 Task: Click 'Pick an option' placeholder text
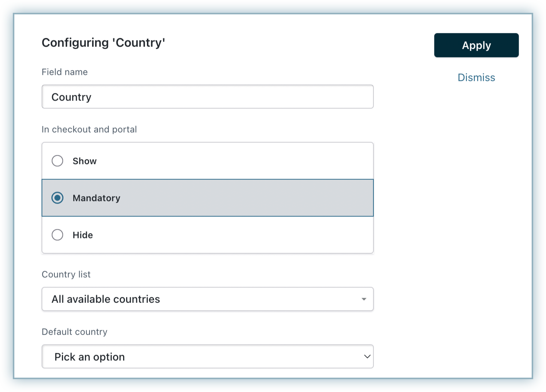(x=89, y=357)
